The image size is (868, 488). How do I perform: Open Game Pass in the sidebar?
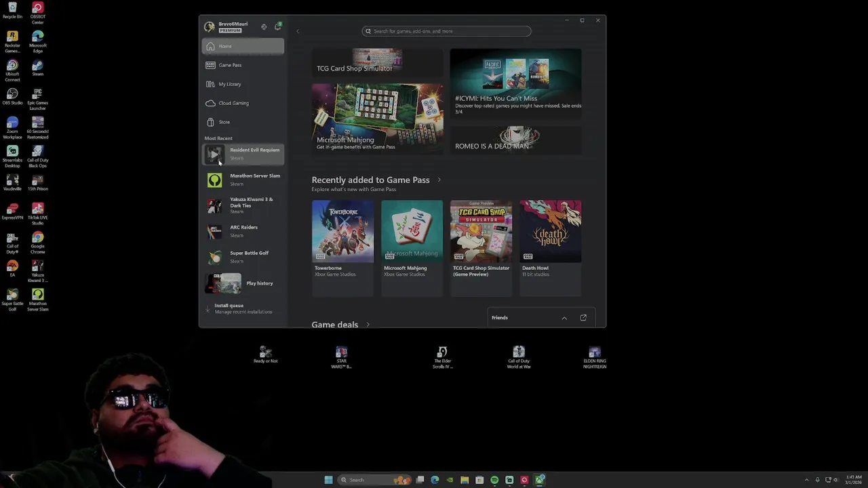(243, 65)
